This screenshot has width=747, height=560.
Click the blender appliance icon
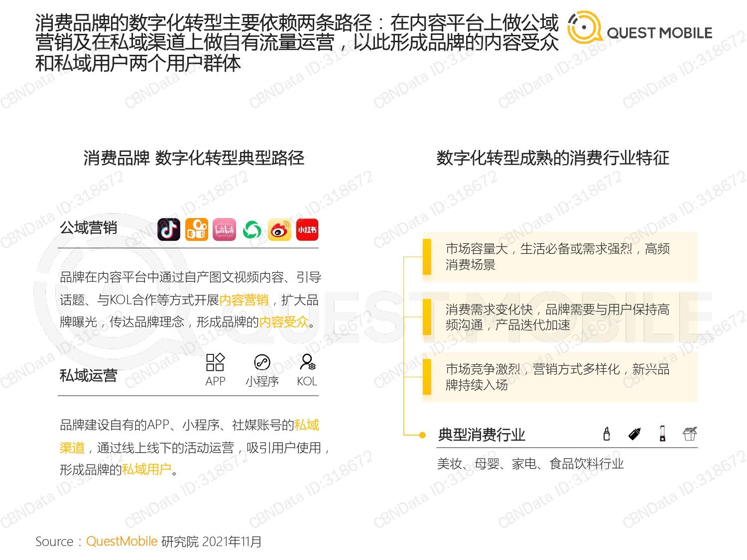point(662,434)
